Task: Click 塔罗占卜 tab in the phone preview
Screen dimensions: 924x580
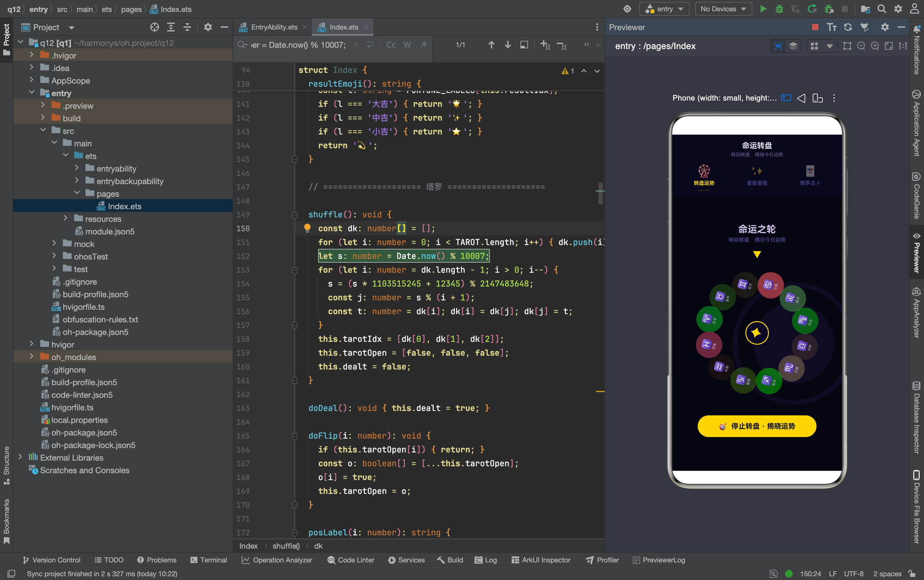Action: pos(810,176)
